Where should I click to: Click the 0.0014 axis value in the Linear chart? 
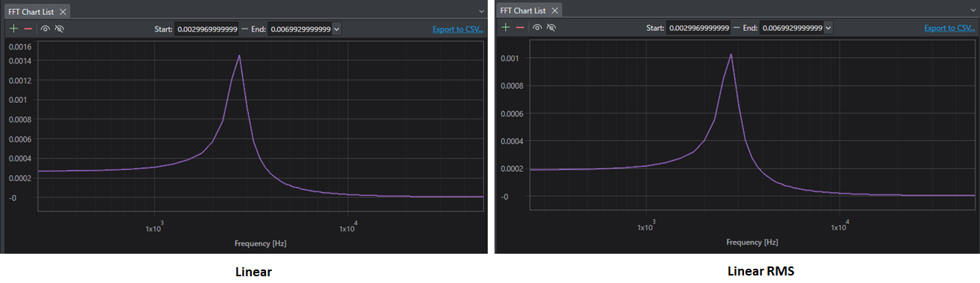pyautogui.click(x=20, y=60)
